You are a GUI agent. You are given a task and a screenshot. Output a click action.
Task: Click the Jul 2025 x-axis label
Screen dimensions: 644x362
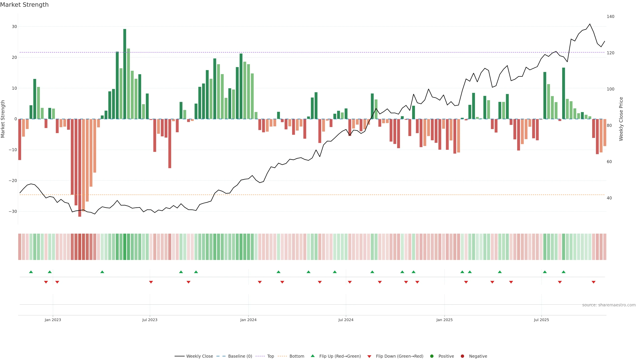541,320
